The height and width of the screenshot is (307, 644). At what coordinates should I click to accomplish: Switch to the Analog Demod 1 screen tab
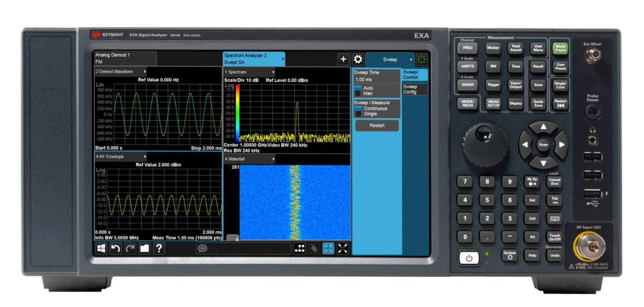125,58
